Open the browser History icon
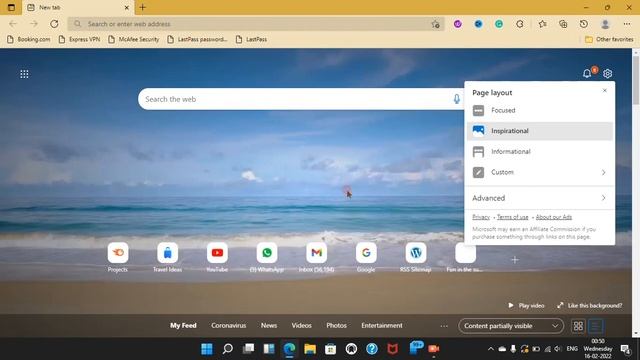640x360 pixels. pyautogui.click(x=584, y=24)
